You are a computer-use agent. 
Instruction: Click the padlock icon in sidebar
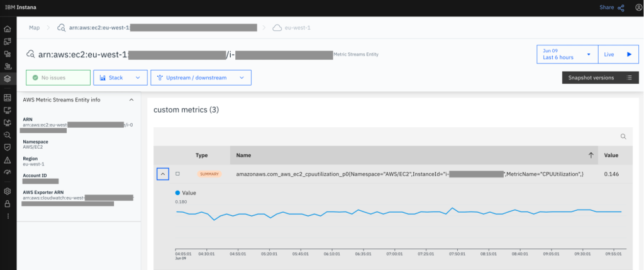(8, 204)
